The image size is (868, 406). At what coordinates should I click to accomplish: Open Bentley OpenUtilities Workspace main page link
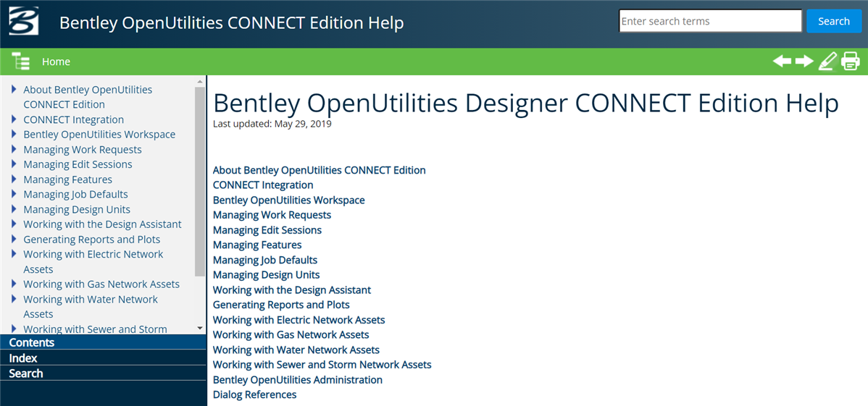pyautogui.click(x=289, y=200)
